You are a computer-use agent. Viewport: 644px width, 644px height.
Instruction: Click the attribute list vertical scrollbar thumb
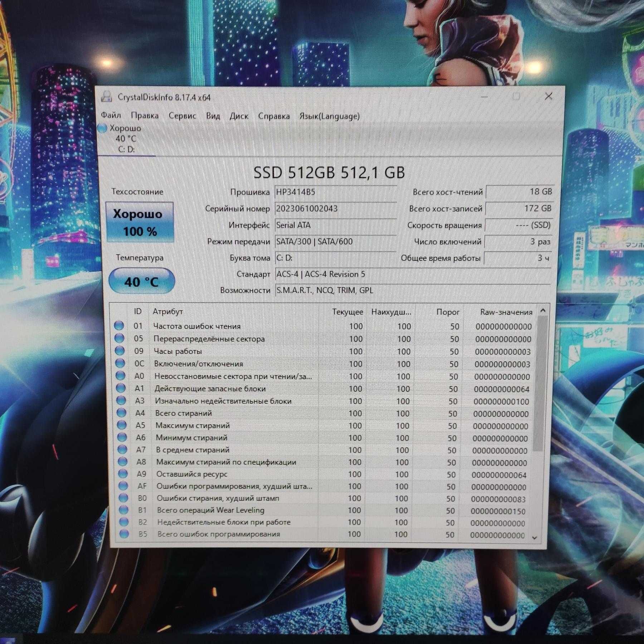[540, 384]
